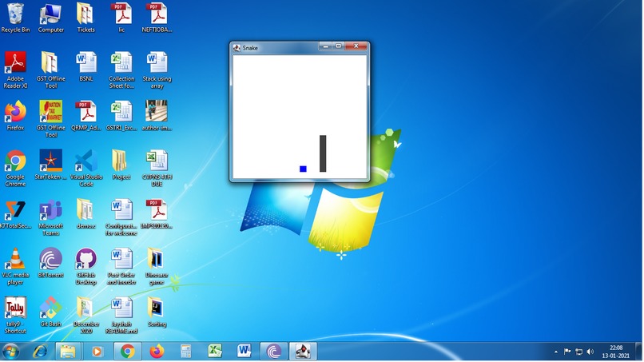
Task: Select the Dinosaur game folder icon
Action: tap(157, 266)
